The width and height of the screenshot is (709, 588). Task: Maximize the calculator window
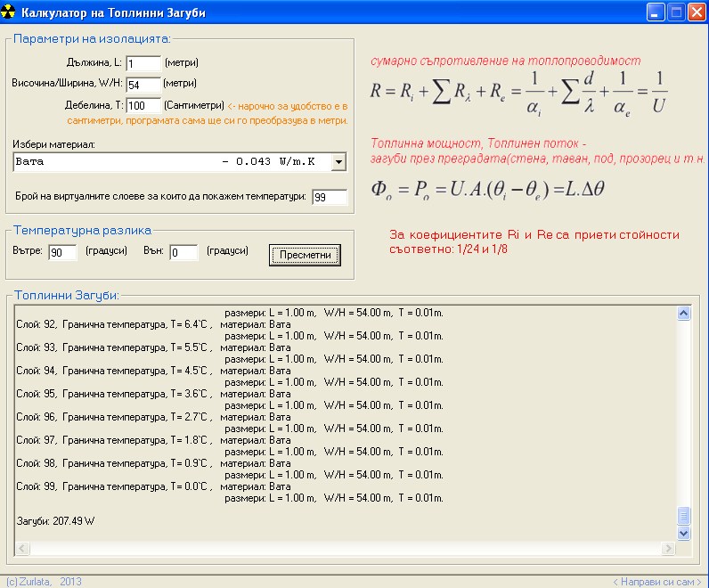point(675,12)
